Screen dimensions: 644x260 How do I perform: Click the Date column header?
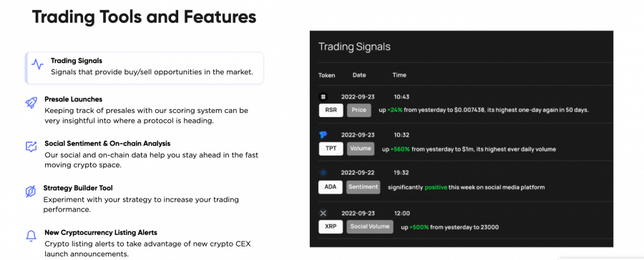click(x=359, y=75)
